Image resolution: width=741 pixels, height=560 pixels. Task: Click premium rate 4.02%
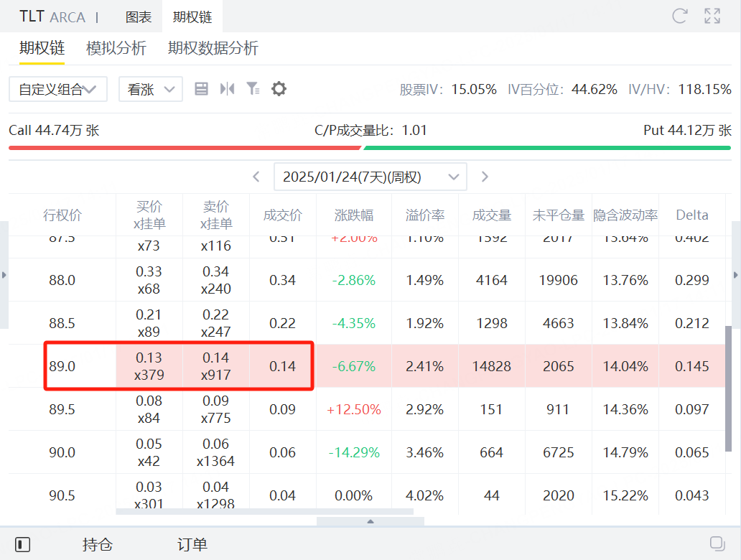point(425,495)
